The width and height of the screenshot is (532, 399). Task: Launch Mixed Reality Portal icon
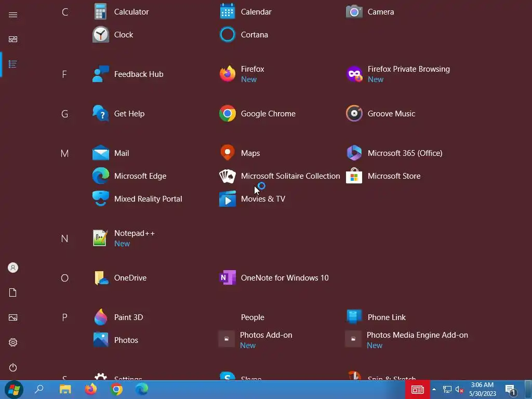[x=100, y=198]
